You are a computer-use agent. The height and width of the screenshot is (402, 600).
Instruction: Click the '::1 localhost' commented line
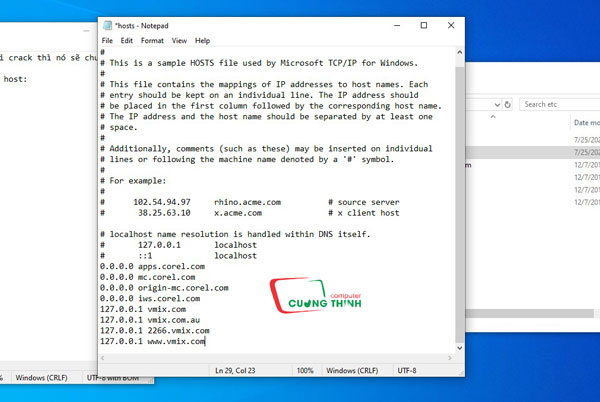point(178,256)
